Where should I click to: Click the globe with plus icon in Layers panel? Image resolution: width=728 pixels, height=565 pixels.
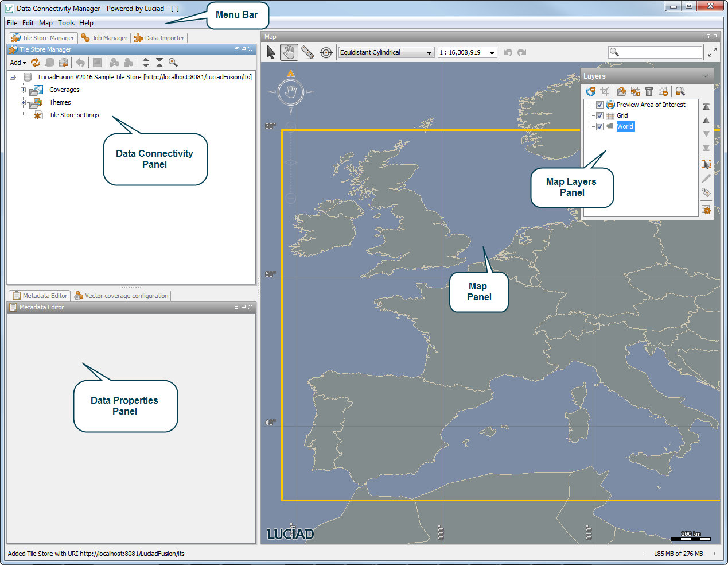[591, 91]
